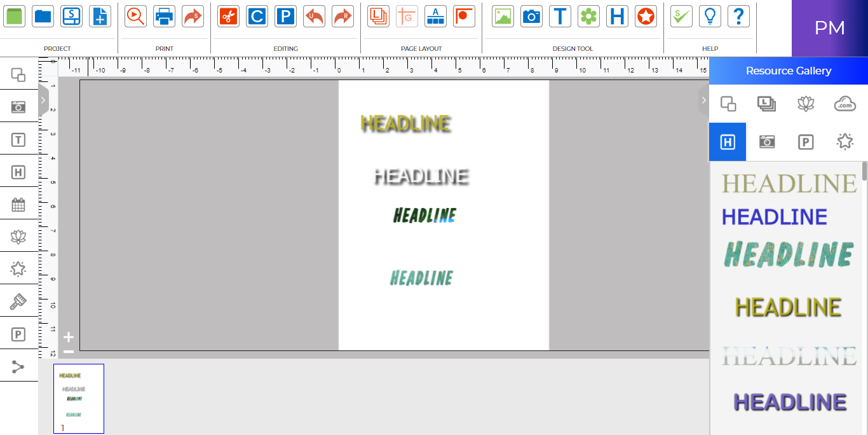Viewport: 868px width, 435px height.
Task: Select photo camera tool in left sidebar
Action: 18,107
